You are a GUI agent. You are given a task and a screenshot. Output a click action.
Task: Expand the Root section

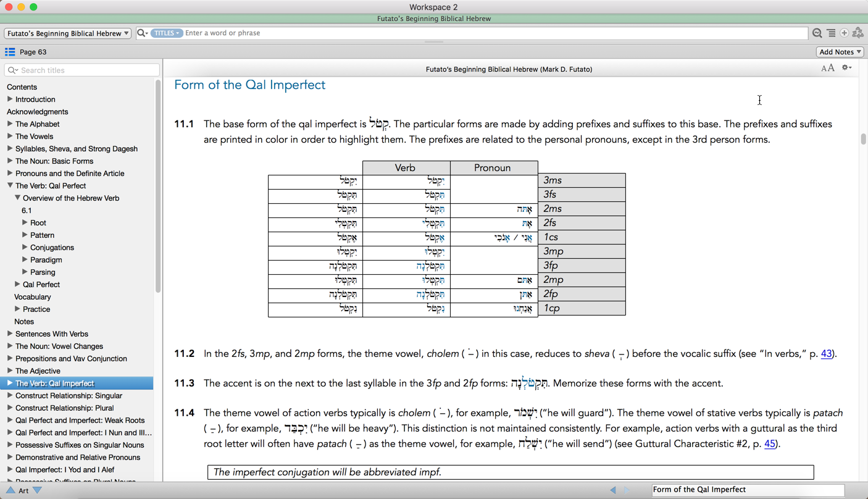pos(25,222)
